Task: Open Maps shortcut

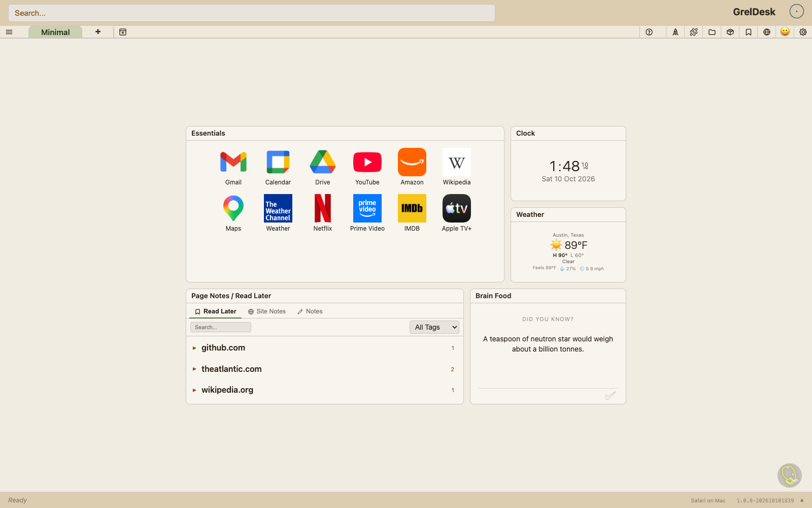Action: (x=233, y=213)
